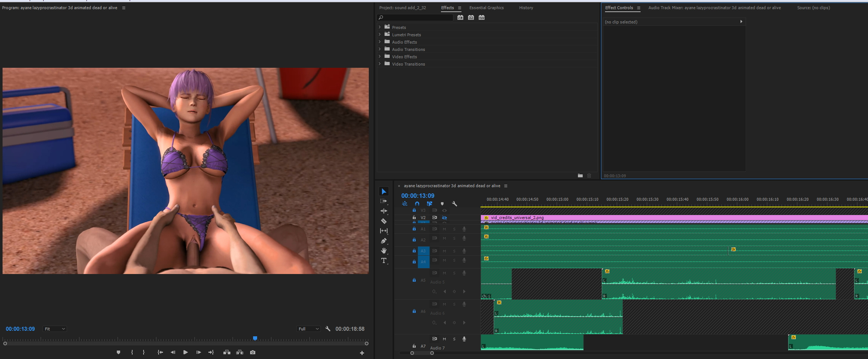Create a new custom bin in Effects panel
Screen dimensions: 868x359
tap(580, 175)
